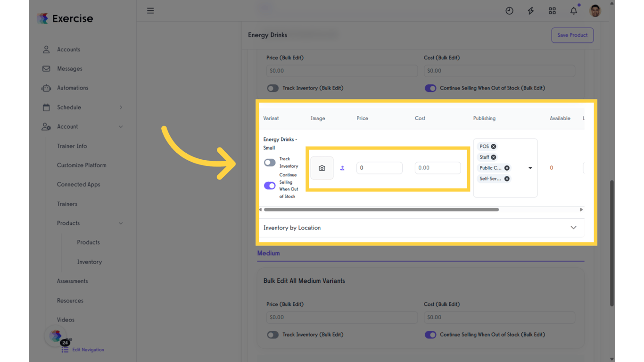Expand the Inventory by Location section
The height and width of the screenshot is (362, 644).
573,227
